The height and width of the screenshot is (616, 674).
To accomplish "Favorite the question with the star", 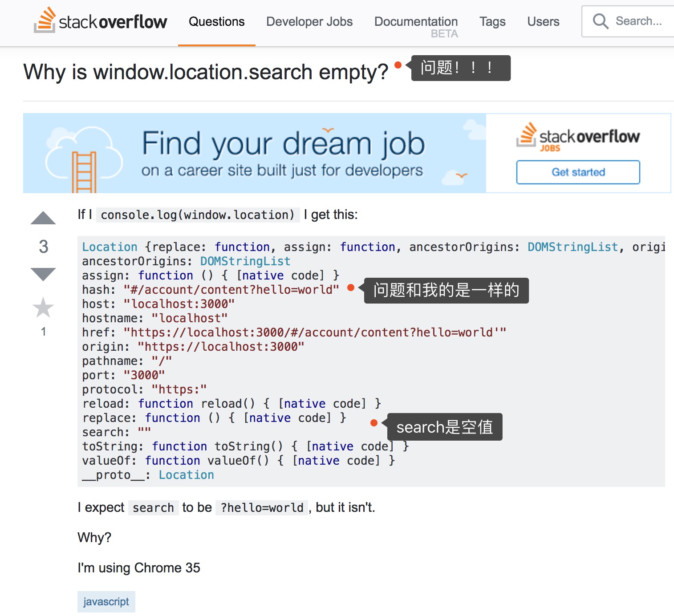I will pos(43,308).
